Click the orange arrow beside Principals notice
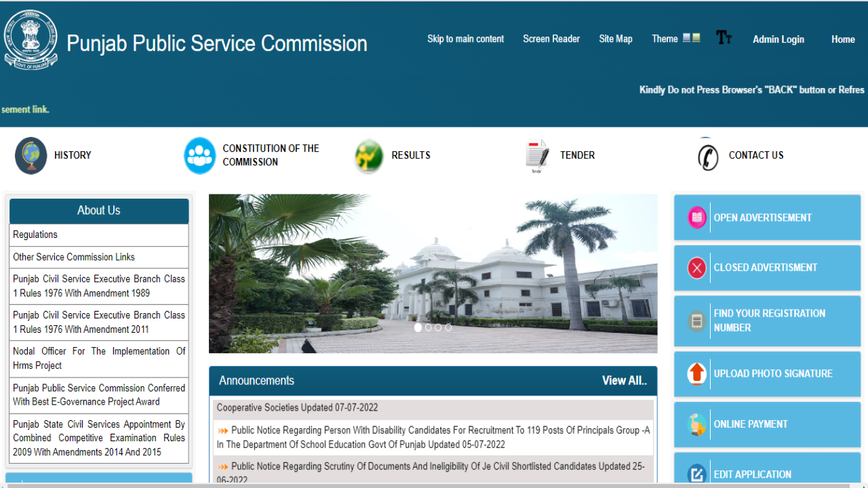868x488 pixels. (x=223, y=430)
